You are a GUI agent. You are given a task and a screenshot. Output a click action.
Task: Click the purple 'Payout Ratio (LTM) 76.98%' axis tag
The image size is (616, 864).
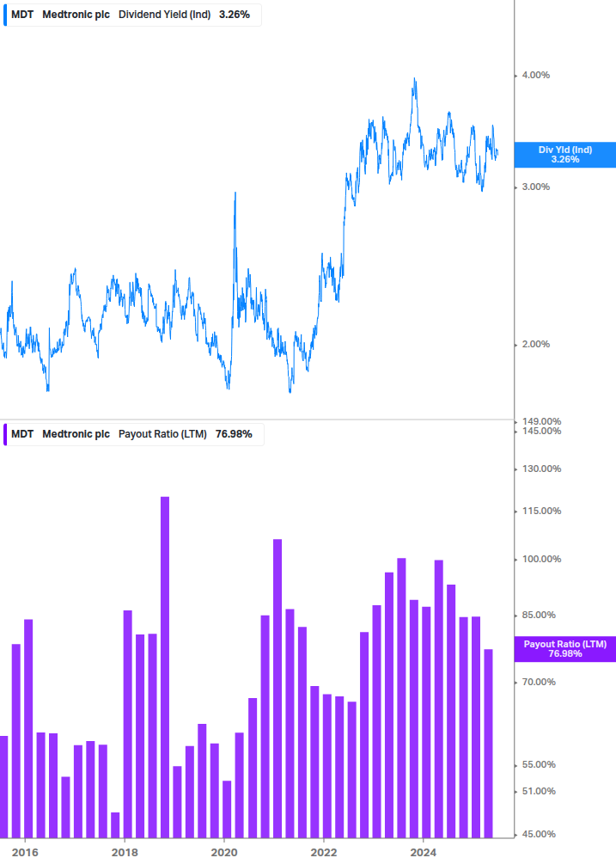point(564,649)
